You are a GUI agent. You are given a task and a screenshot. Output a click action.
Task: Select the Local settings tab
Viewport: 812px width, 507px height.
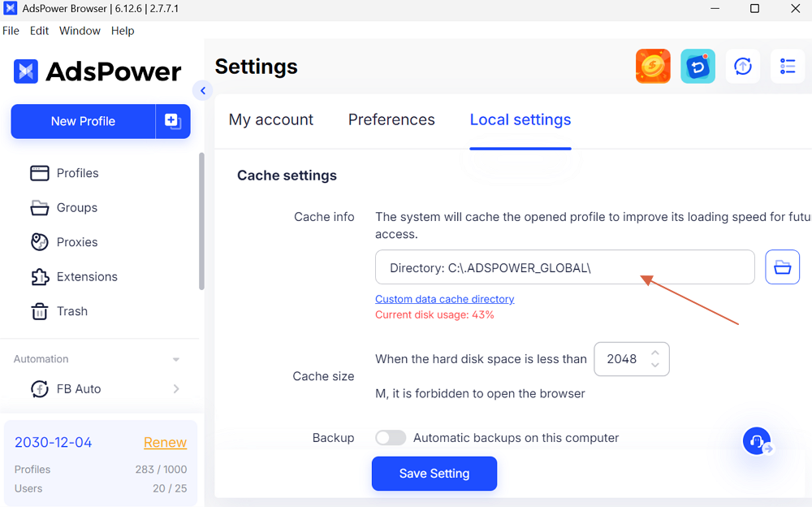520,119
